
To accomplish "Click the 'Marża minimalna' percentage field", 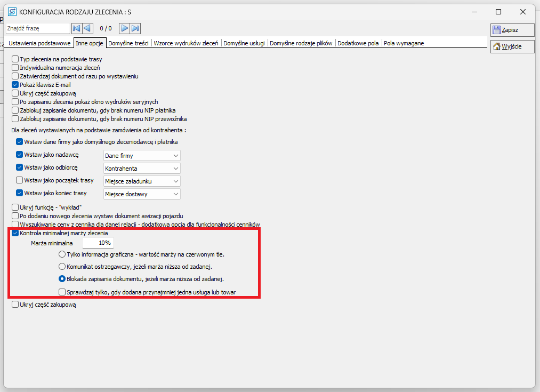I will (98, 243).
